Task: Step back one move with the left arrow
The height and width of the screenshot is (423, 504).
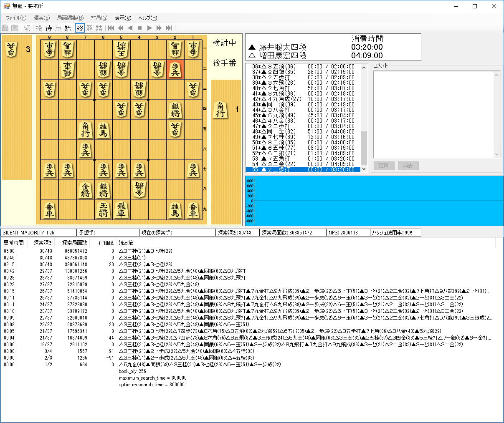Action: pyautogui.click(x=130, y=28)
